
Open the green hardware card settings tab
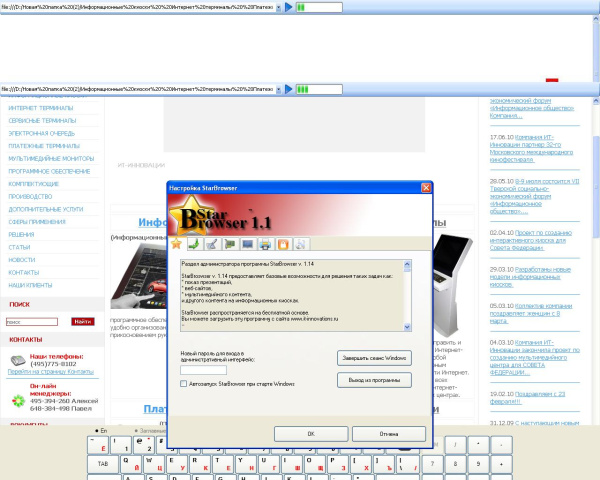[230, 244]
